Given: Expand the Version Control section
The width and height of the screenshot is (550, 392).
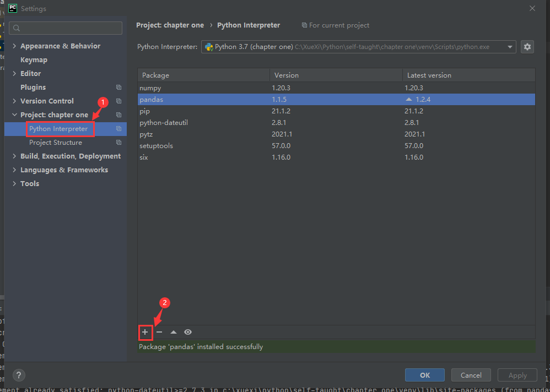Looking at the screenshot, I should (x=14, y=101).
